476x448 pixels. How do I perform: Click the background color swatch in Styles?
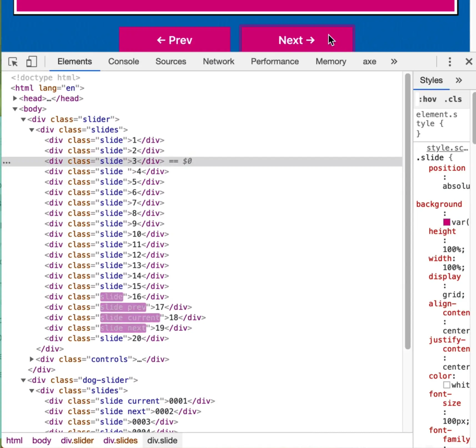tap(447, 222)
